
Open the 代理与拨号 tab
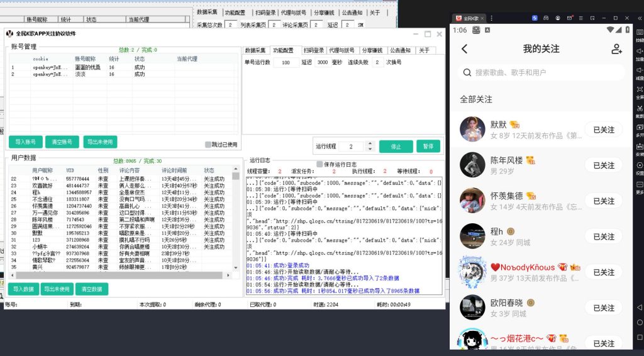(x=341, y=50)
